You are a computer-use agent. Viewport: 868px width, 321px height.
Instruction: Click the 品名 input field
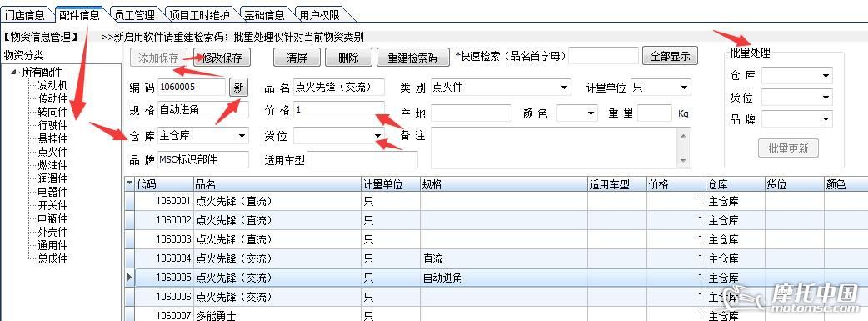click(339, 87)
